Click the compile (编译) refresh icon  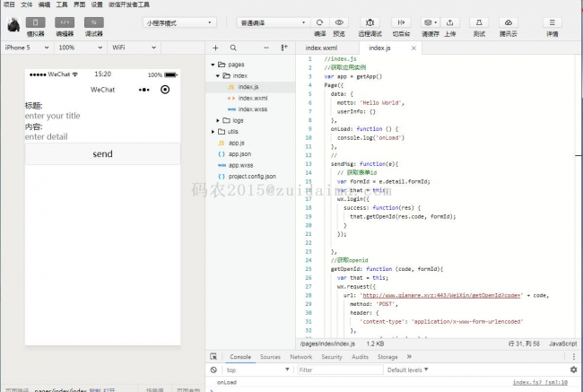320,22
